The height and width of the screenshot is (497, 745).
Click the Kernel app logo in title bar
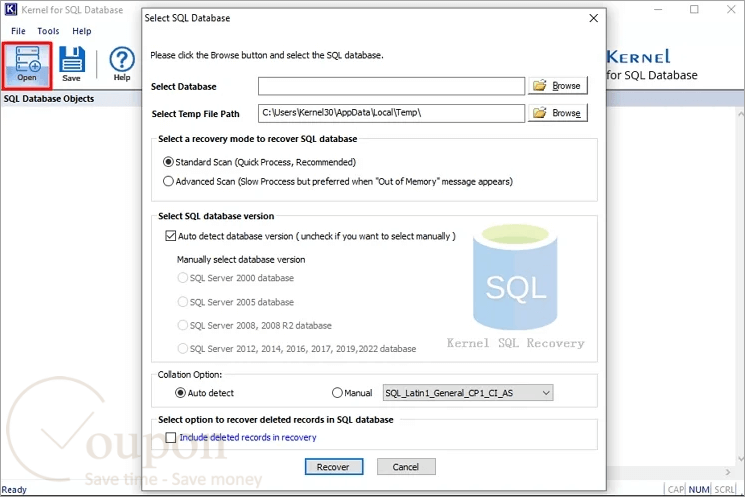[10, 9]
